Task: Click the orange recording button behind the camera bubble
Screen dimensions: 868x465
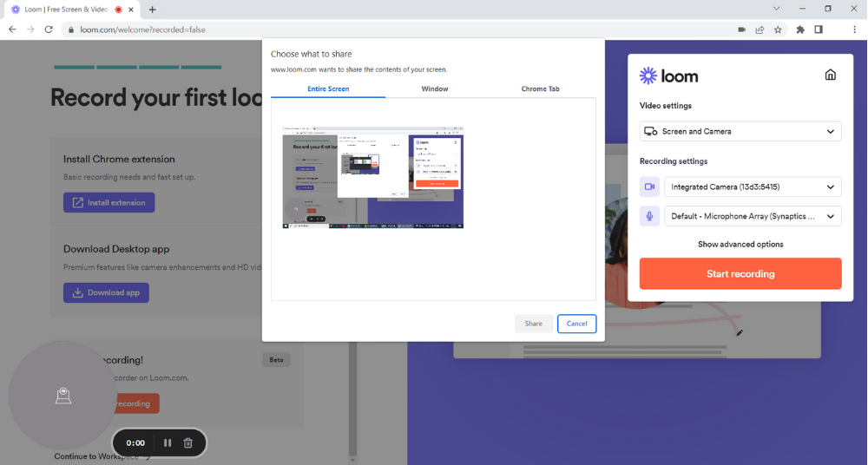Action: click(137, 403)
